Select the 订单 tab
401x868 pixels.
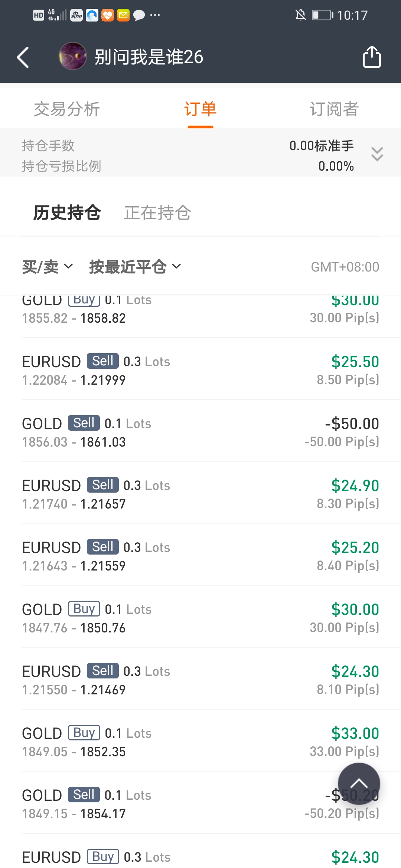click(x=200, y=109)
